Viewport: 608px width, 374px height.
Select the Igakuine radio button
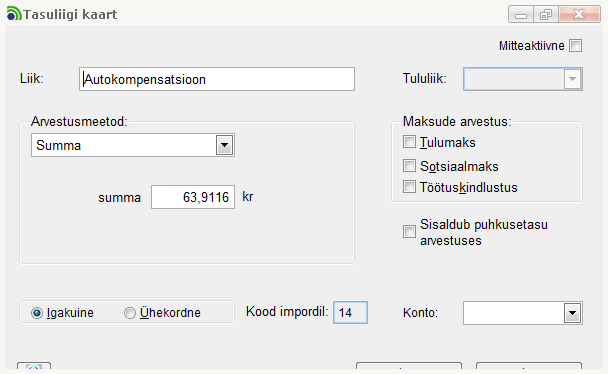37,313
